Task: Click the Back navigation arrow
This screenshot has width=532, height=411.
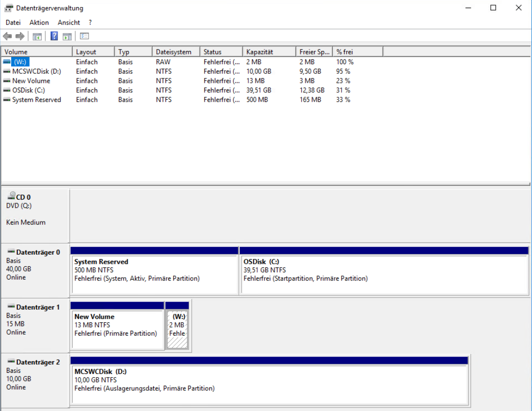Action: coord(7,36)
